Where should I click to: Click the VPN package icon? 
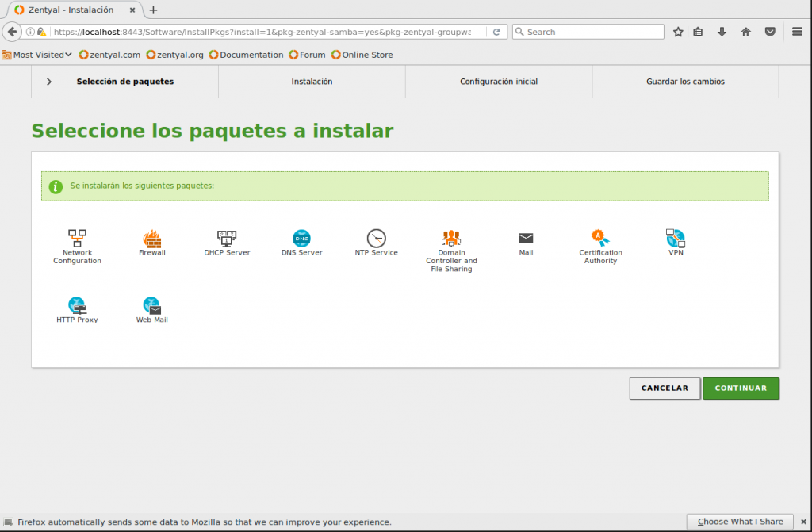[x=676, y=237]
